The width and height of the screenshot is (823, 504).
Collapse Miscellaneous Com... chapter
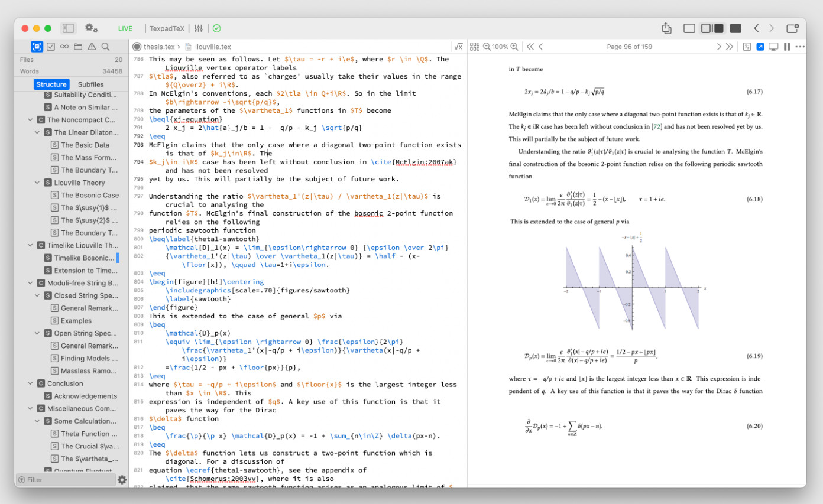30,408
